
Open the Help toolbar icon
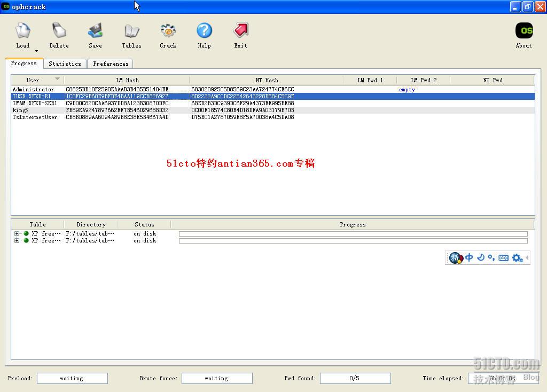click(x=204, y=30)
